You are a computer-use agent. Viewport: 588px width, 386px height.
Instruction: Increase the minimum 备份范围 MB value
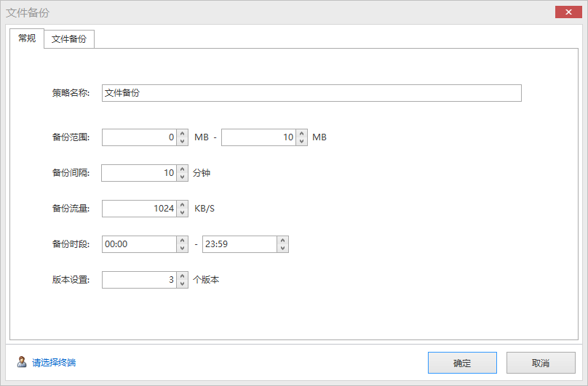(x=182, y=134)
